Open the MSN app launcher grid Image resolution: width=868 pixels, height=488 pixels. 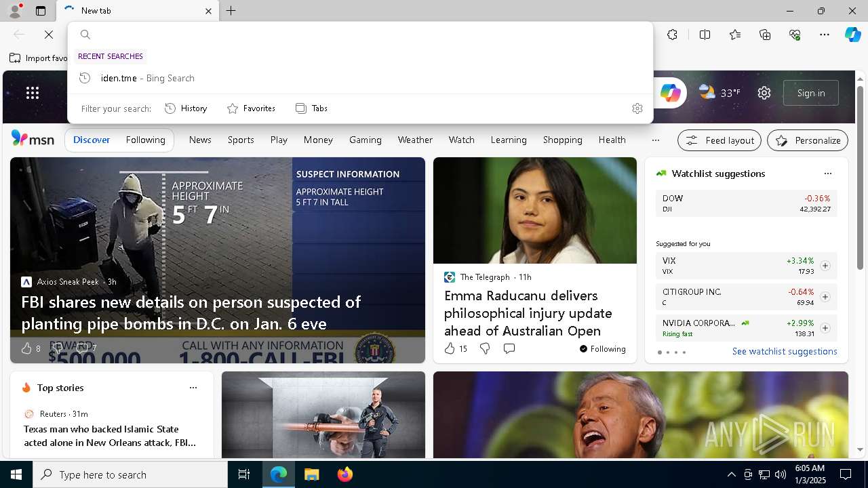tap(33, 93)
